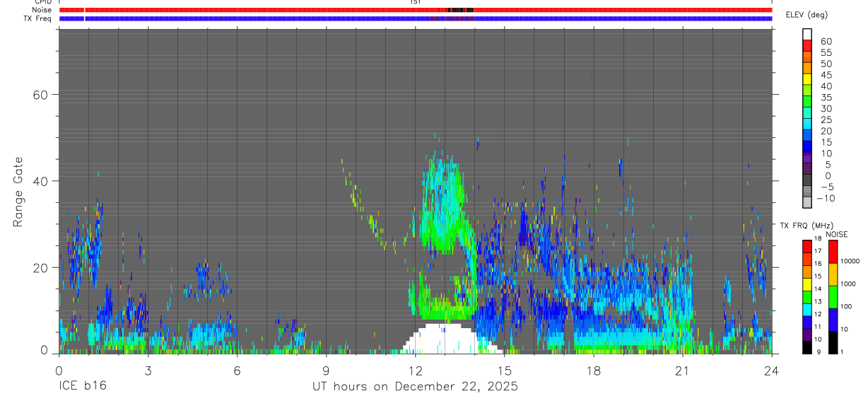
Task: Pick the cyan swatch in TX FRQ scale
Action: [807, 309]
